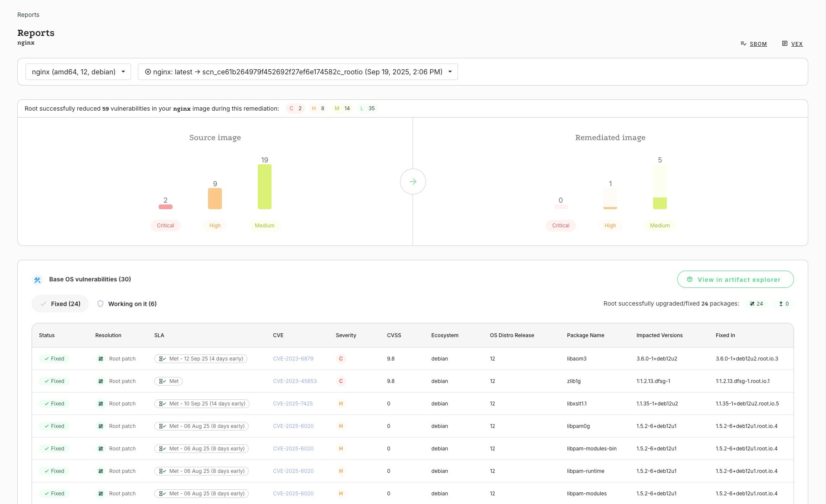This screenshot has width=826, height=504.
Task: Switch to Working on it (6) tab
Action: tap(127, 304)
